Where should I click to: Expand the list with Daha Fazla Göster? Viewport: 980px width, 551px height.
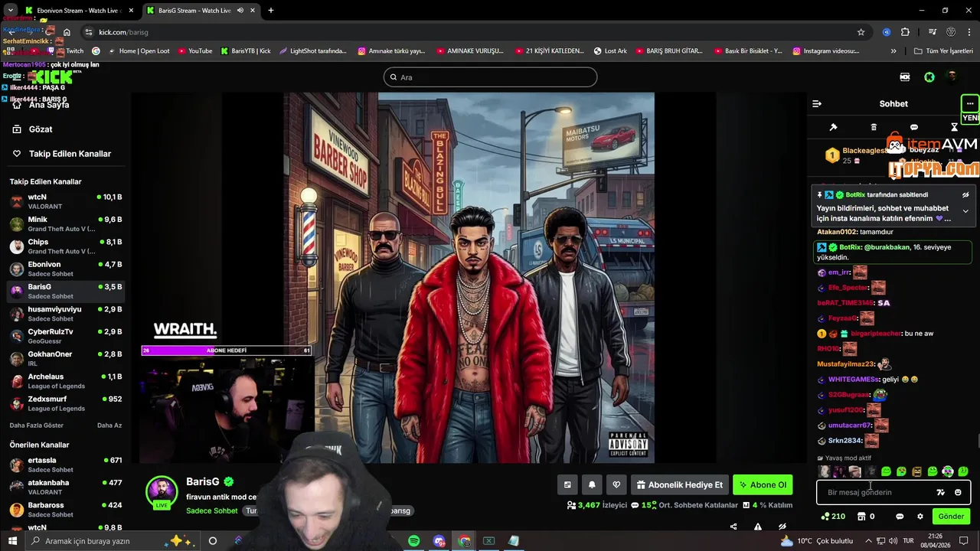click(x=37, y=425)
